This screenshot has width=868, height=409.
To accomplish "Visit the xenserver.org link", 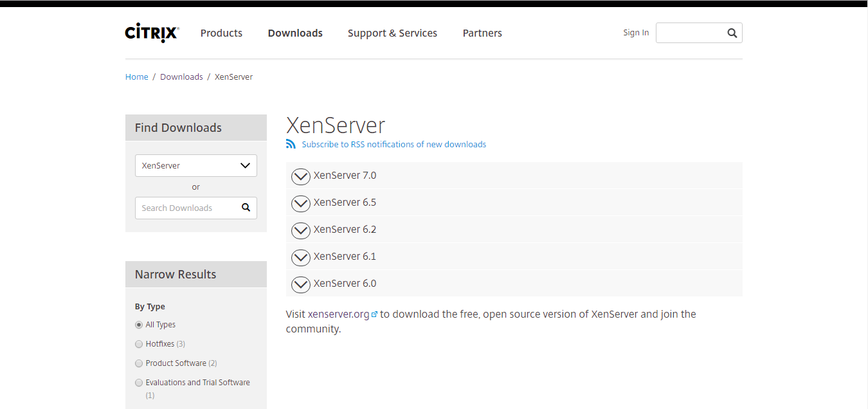I will [x=339, y=314].
